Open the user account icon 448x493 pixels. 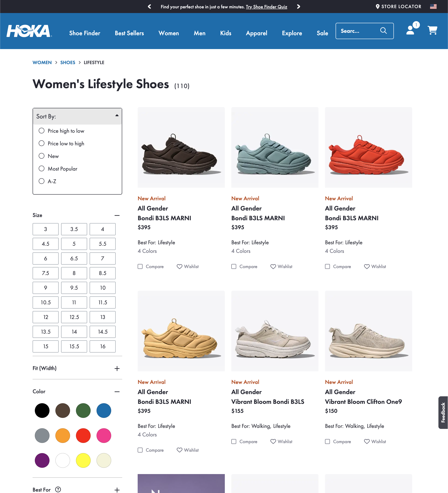pos(410,30)
